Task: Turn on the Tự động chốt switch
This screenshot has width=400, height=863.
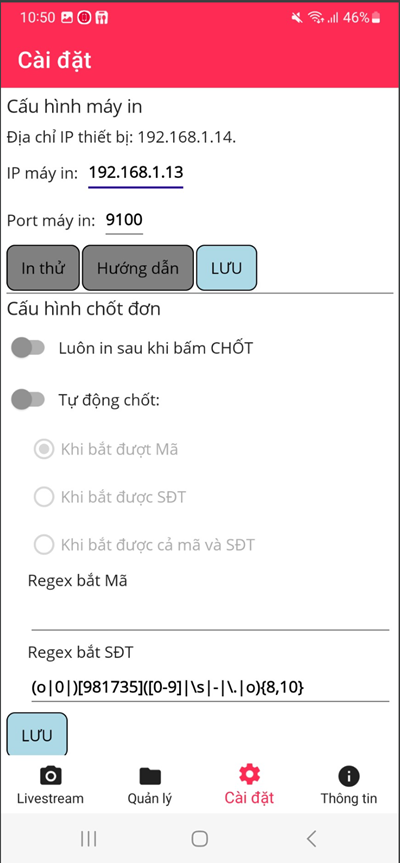Action: (28, 400)
